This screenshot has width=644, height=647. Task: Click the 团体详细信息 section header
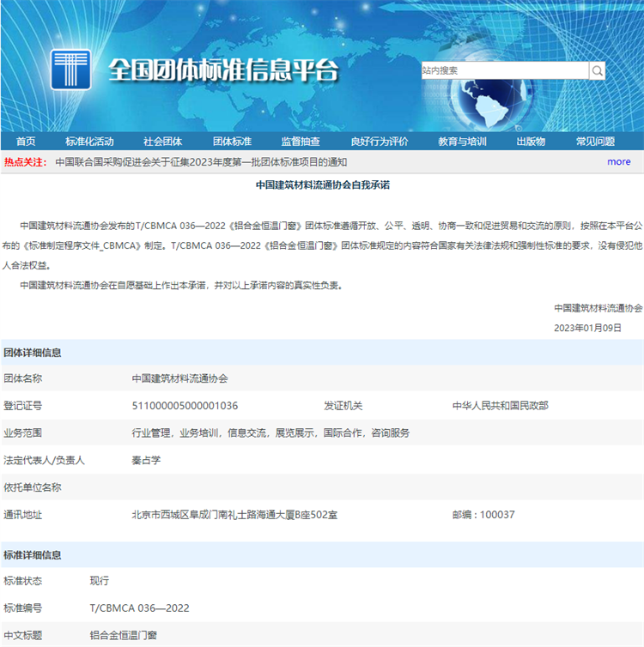(33, 353)
